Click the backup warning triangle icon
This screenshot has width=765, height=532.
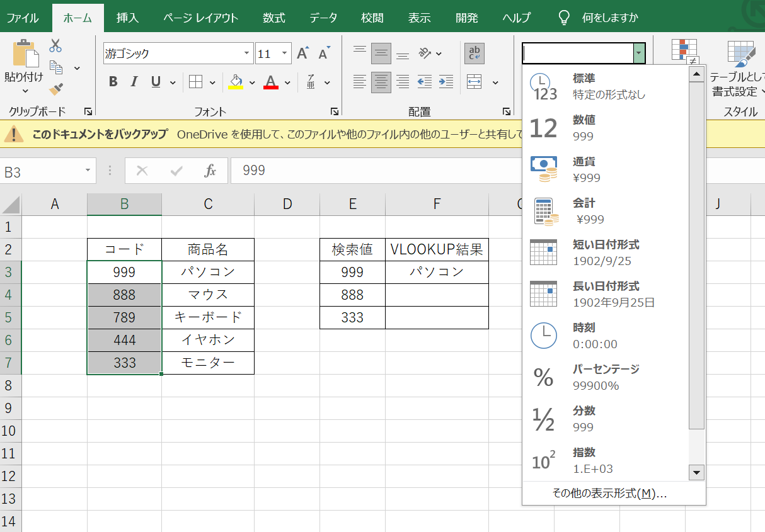click(x=14, y=133)
